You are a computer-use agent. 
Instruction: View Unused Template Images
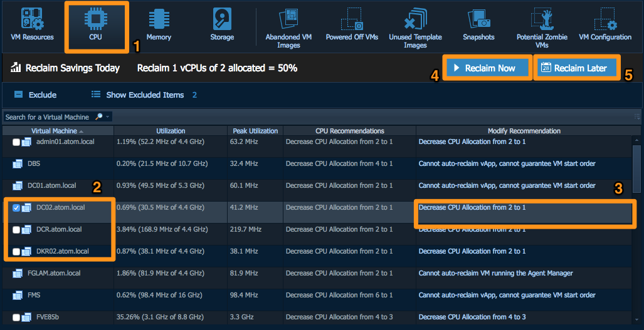(415, 28)
